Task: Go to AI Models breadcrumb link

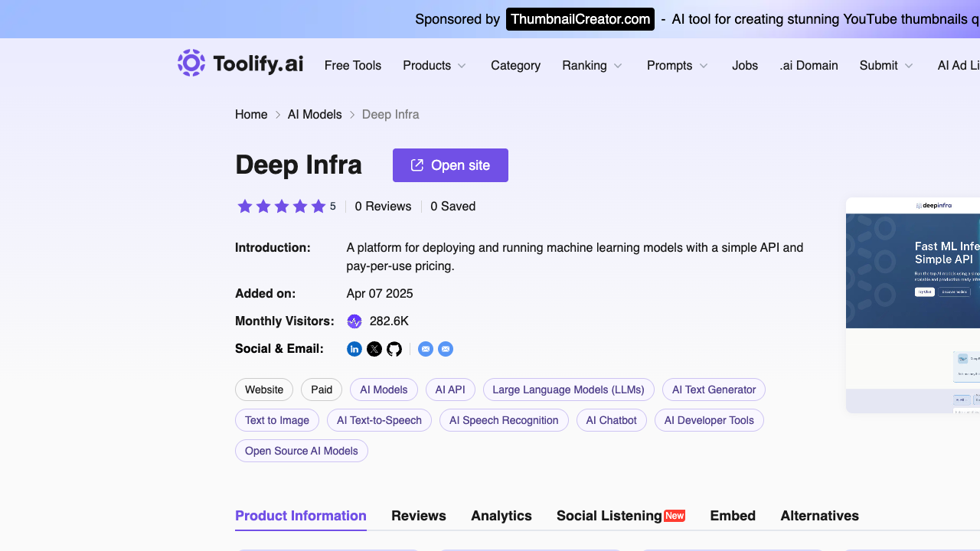Action: pyautogui.click(x=315, y=115)
